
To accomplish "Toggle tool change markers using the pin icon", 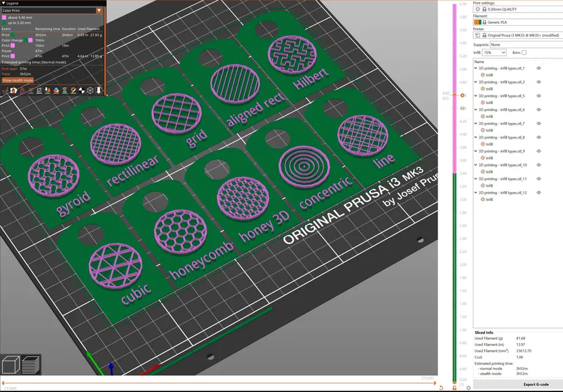I will tap(48, 90).
